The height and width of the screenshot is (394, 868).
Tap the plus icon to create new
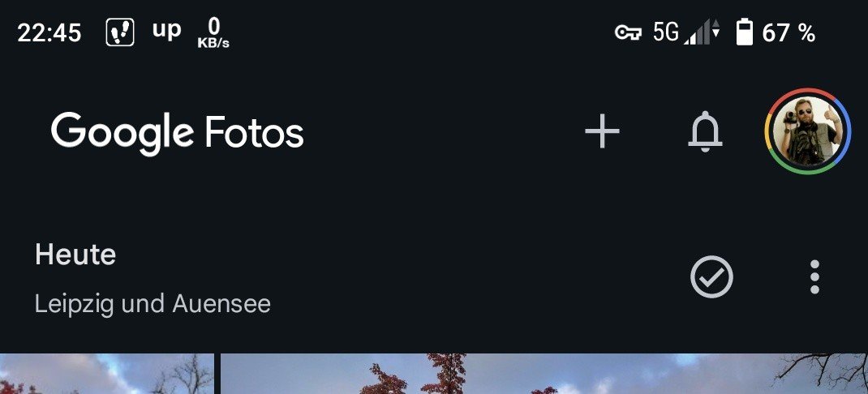pyautogui.click(x=602, y=131)
